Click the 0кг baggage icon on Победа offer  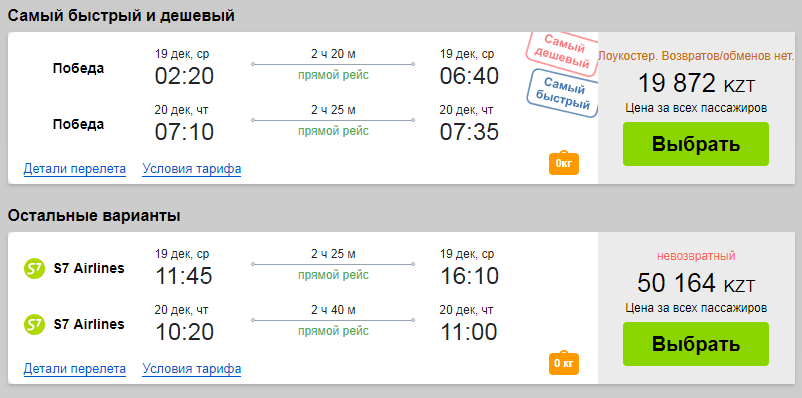(564, 163)
